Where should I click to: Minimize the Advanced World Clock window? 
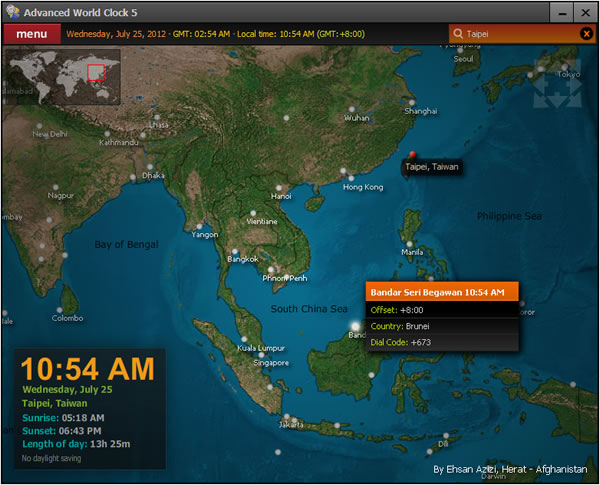(x=561, y=11)
